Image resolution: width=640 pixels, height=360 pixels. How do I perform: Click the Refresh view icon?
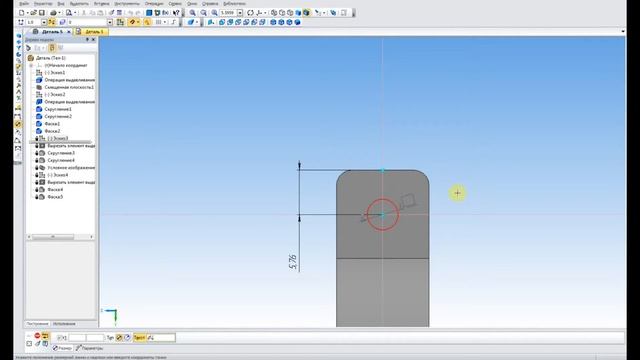click(250, 13)
